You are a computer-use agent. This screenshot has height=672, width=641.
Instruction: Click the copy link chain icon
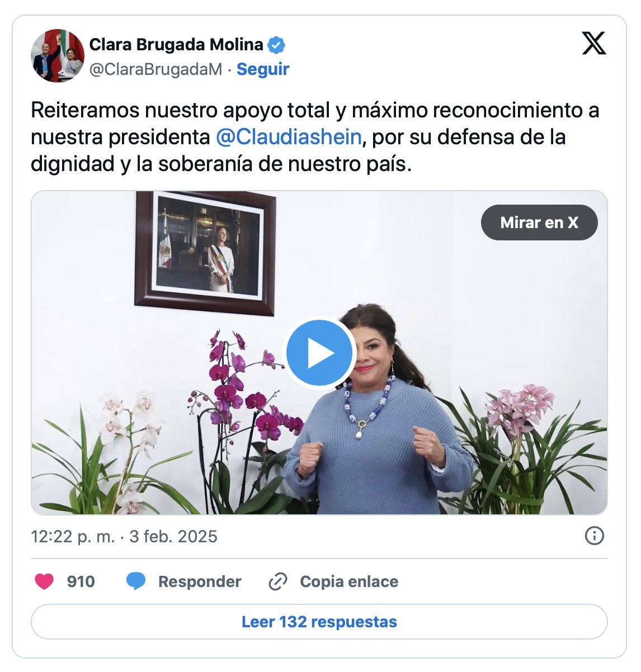pyautogui.click(x=277, y=581)
